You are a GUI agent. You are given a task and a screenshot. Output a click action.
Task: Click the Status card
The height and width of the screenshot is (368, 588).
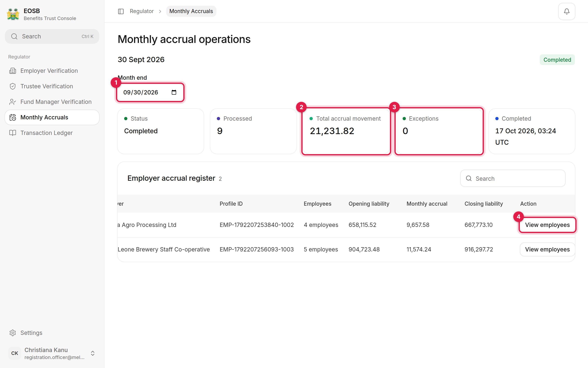[x=161, y=131]
